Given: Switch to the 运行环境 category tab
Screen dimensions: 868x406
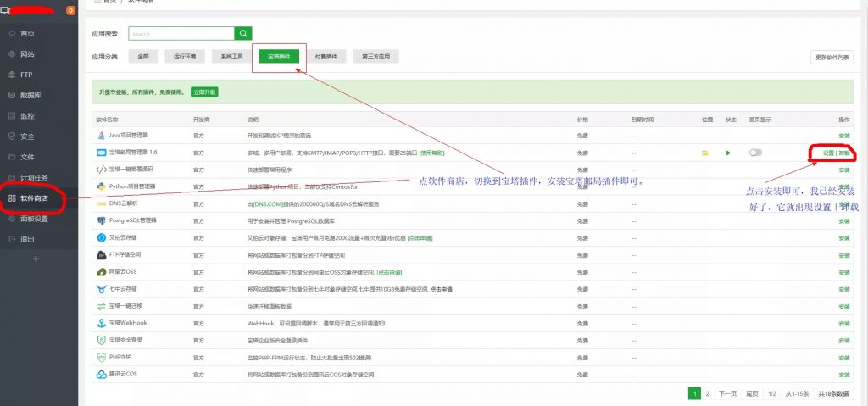Looking at the screenshot, I should [184, 57].
